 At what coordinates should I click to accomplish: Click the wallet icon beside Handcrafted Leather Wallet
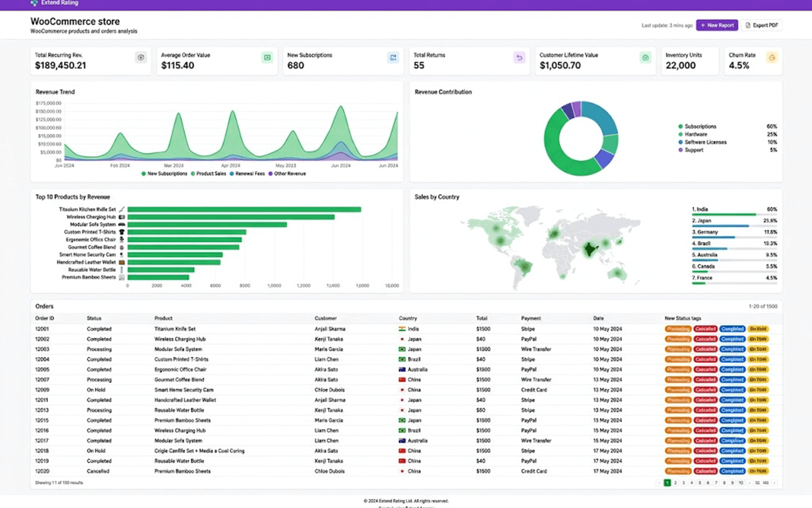[122, 262]
